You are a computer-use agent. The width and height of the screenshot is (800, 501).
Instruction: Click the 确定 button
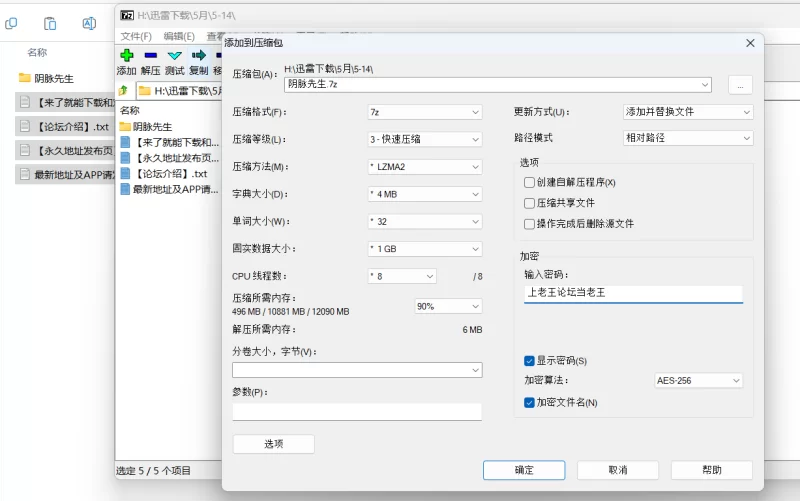click(524, 470)
